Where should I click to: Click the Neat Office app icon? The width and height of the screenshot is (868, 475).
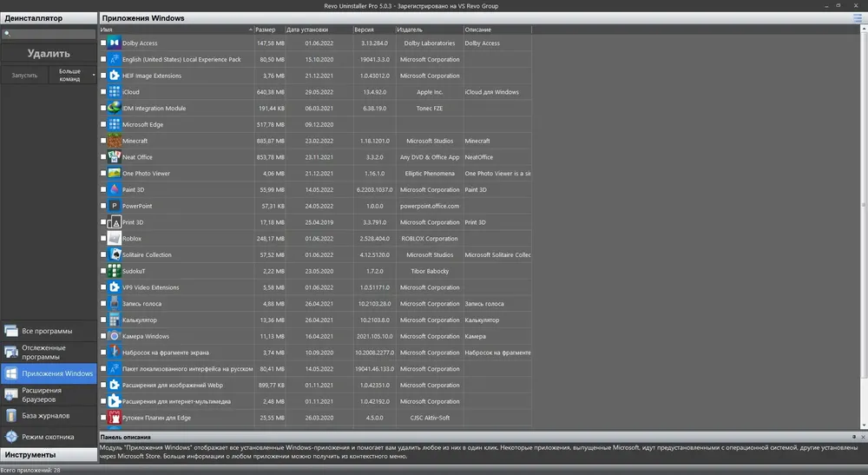point(114,156)
